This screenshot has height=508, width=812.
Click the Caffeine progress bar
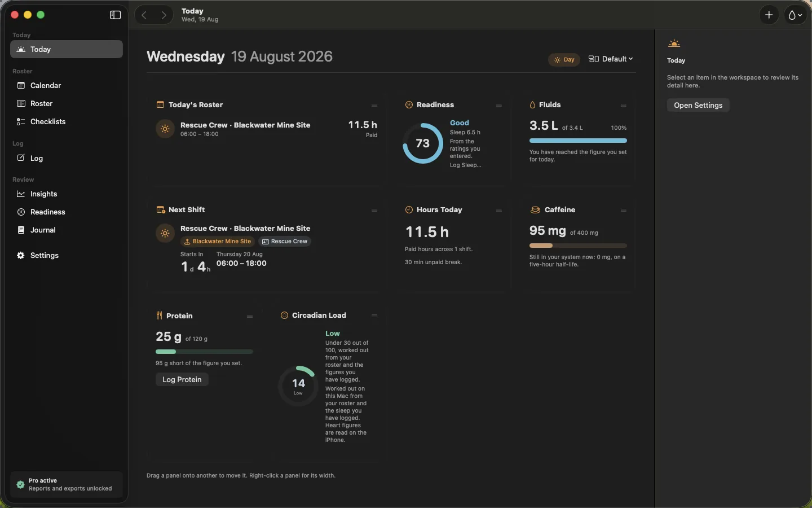578,246
